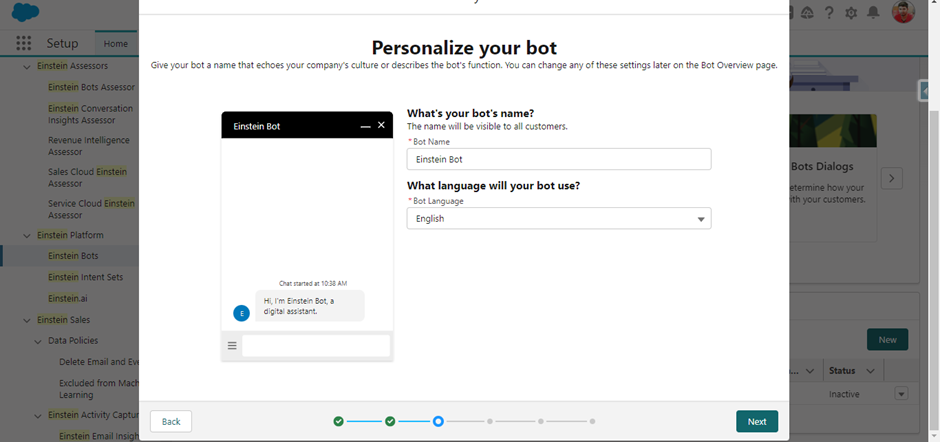Click the fifth step progress dot
The width and height of the screenshot is (940, 442).
click(x=541, y=422)
